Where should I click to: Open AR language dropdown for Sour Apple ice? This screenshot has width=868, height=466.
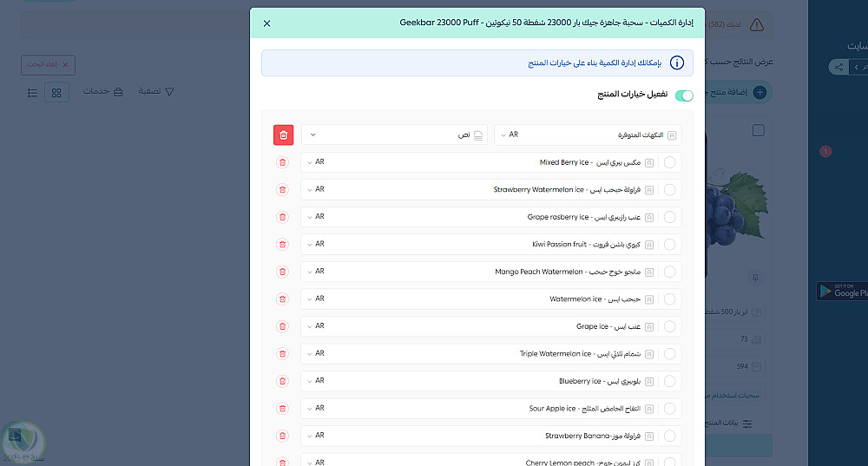316,408
